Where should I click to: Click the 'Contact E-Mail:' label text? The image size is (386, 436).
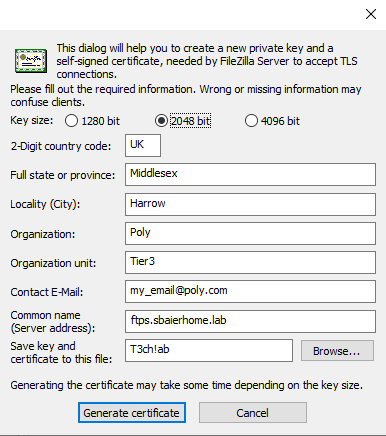[47, 292]
